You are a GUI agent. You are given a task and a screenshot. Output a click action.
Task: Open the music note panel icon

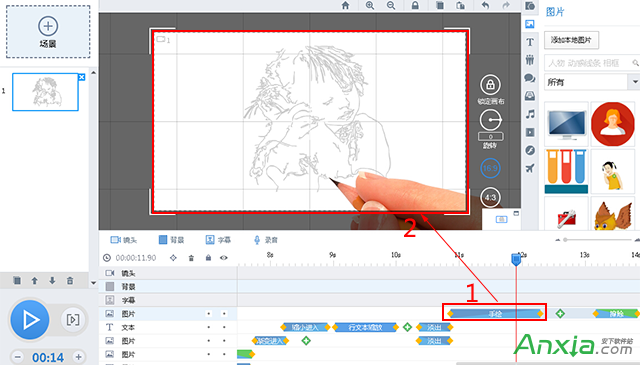point(530,114)
